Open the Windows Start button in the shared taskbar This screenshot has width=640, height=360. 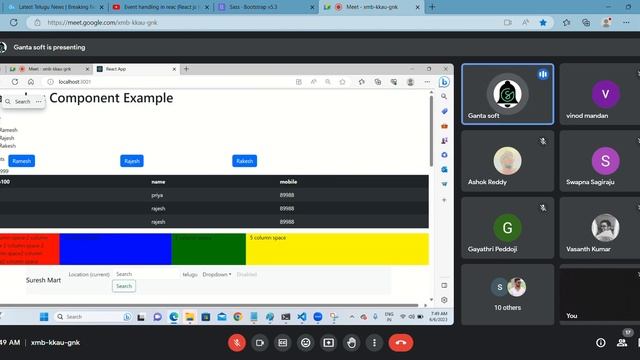pyautogui.click(x=44, y=317)
